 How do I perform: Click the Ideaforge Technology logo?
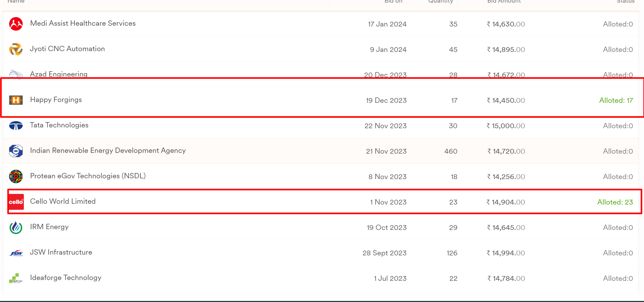click(x=16, y=278)
